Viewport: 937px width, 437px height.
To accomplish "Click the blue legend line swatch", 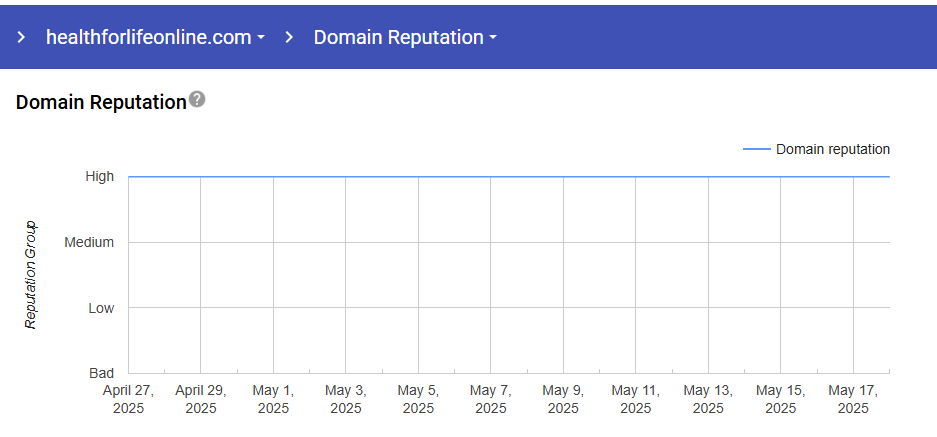I will click(x=756, y=150).
